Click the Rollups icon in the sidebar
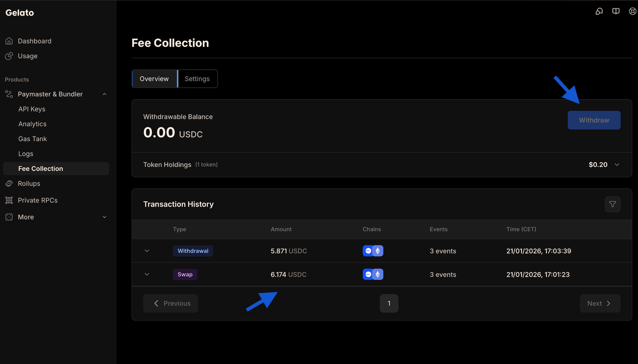Screen dimensions: 638x364 9,183
